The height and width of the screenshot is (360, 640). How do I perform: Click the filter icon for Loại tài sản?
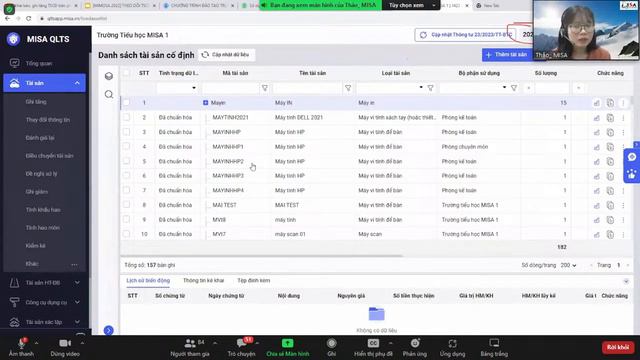(430, 88)
